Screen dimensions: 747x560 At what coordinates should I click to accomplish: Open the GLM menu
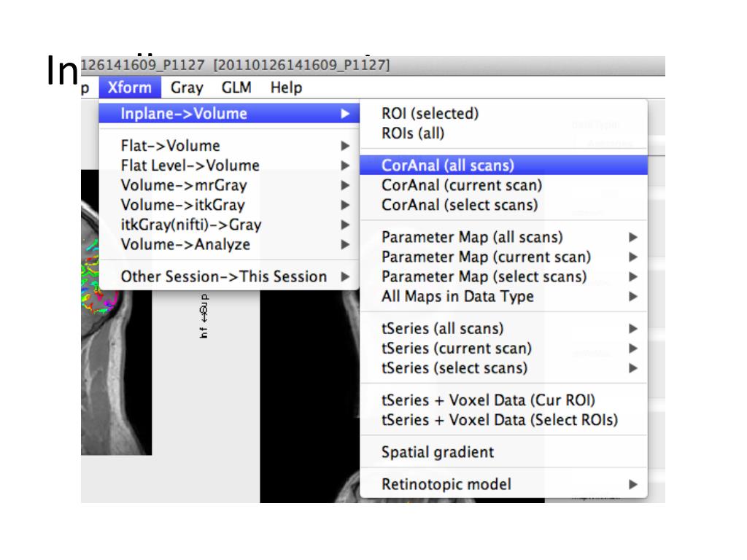tap(236, 87)
